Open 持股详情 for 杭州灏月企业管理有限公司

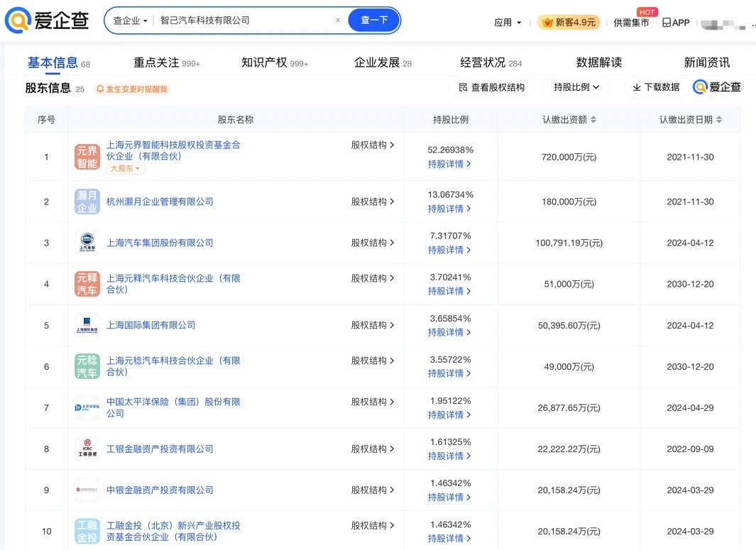coord(449,209)
